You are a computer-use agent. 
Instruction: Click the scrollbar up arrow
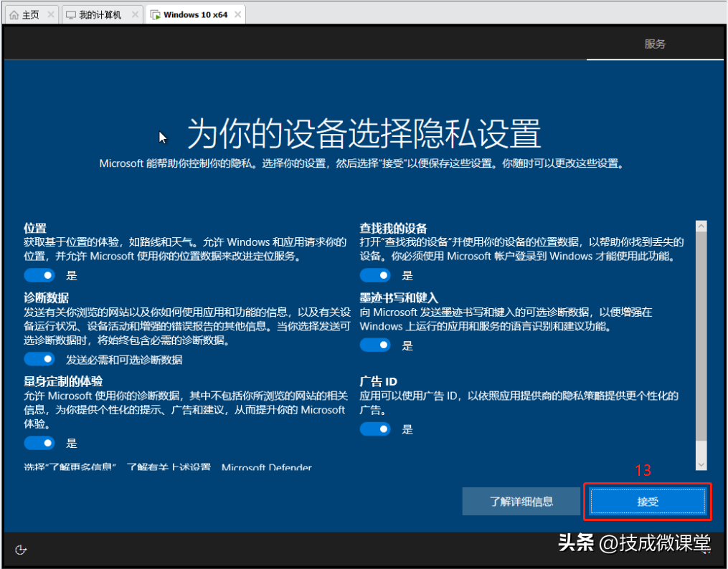point(701,226)
